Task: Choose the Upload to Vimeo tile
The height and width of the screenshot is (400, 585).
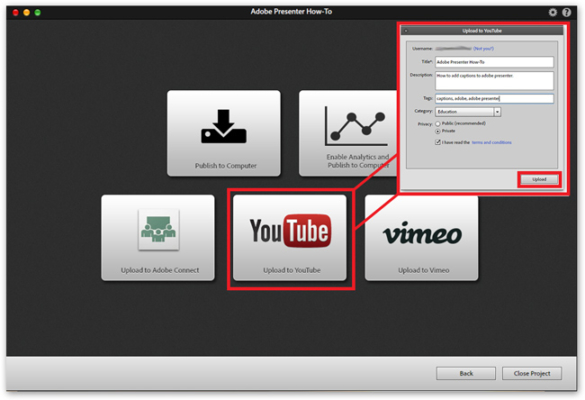Action: point(422,238)
